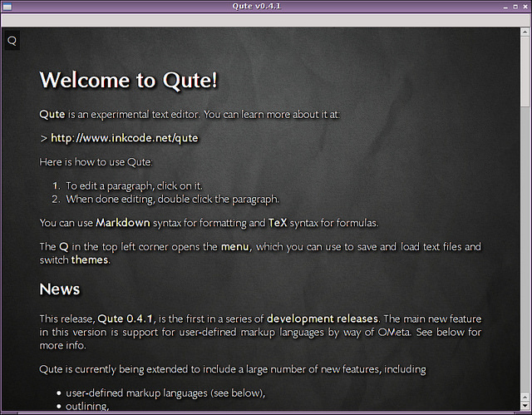532x415 pixels.
Task: Click the bold "development releases" text
Action: click(323, 319)
